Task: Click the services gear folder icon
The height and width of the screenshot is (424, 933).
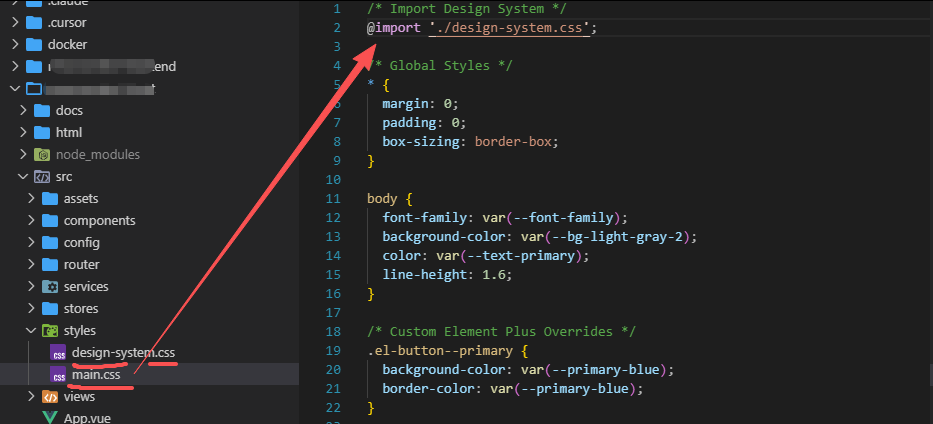Action: point(50,287)
